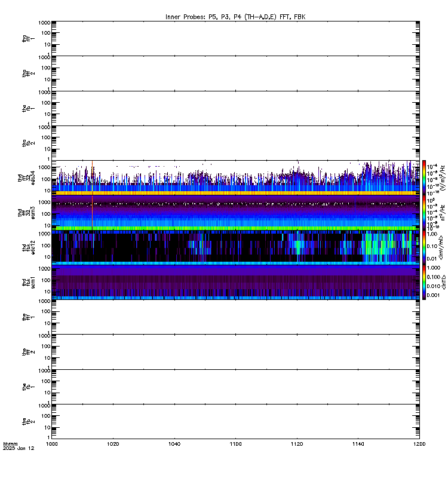Select the 'tha fff 2' panel label
Viewport: 448px width, 478px height.
click(x=28, y=73)
